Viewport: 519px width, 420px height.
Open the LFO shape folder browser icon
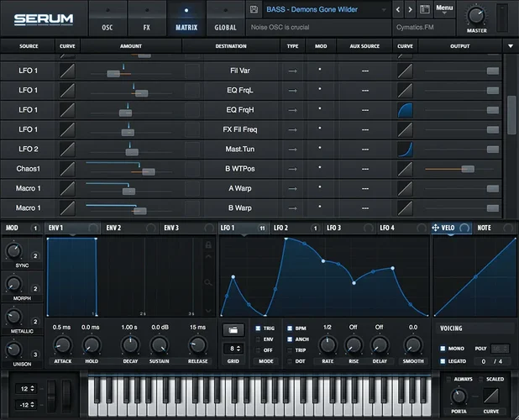[x=232, y=328]
